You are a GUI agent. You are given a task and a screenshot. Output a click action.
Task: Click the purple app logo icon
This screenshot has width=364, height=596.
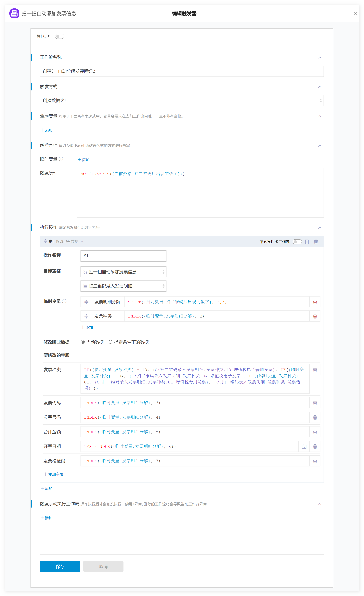pos(14,13)
